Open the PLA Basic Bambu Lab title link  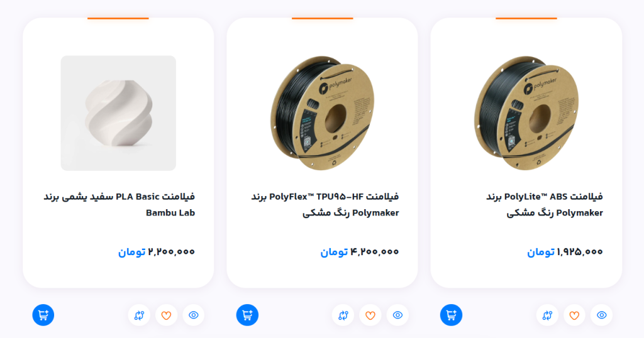(119, 205)
